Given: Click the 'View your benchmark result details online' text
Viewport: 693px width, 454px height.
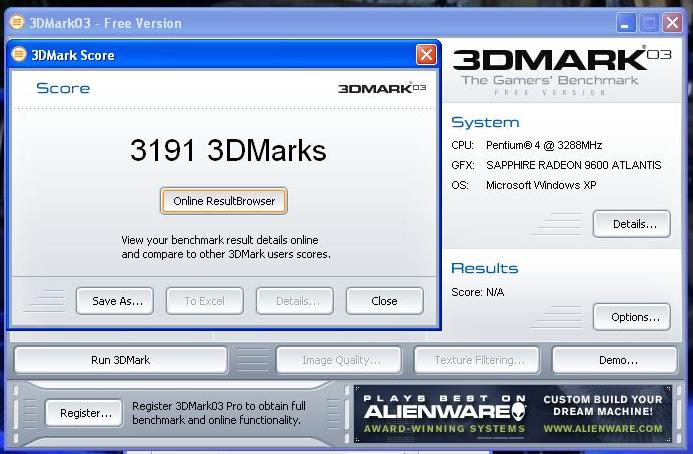Looking at the screenshot, I should [x=220, y=240].
